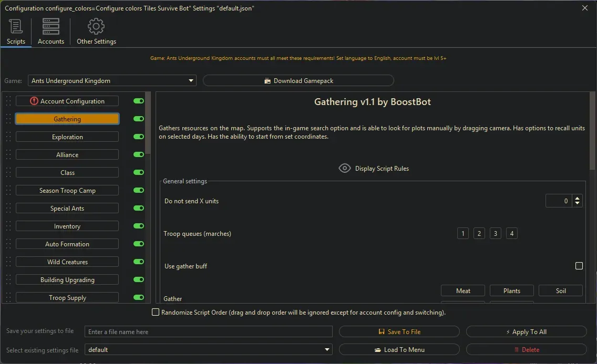Click the drag handle beside Alliance script
The image size is (597, 364).
8,155
